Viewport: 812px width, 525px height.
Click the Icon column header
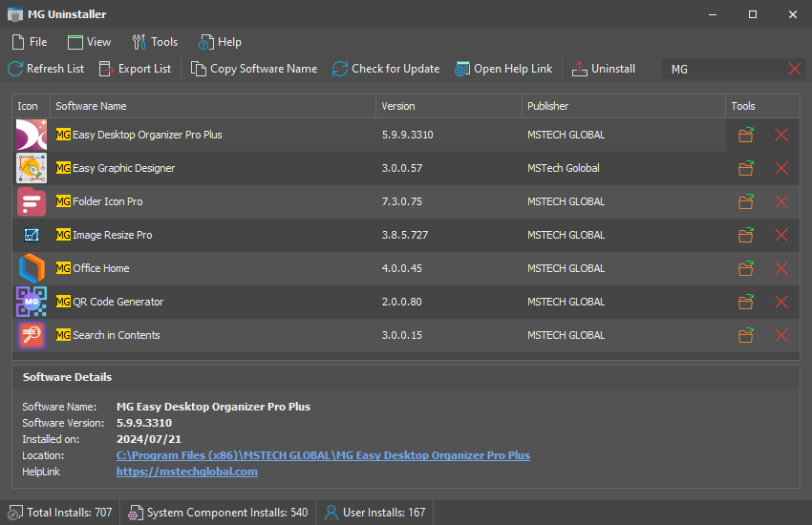click(x=32, y=106)
